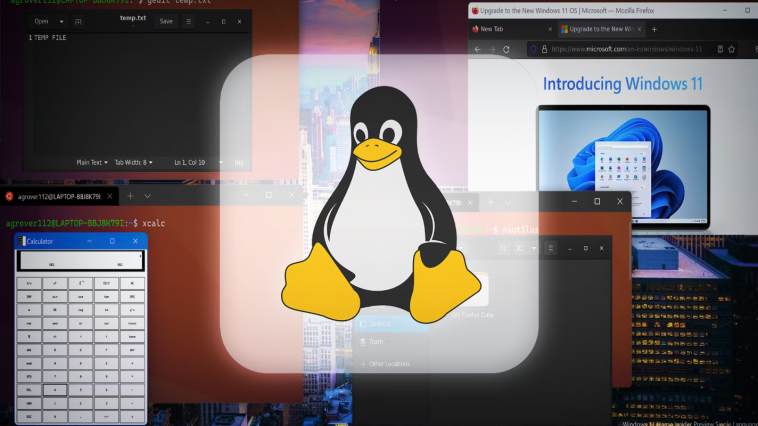Open the Plain Text language dropdown in gedit
Image resolution: width=758 pixels, height=426 pixels.
pos(92,162)
